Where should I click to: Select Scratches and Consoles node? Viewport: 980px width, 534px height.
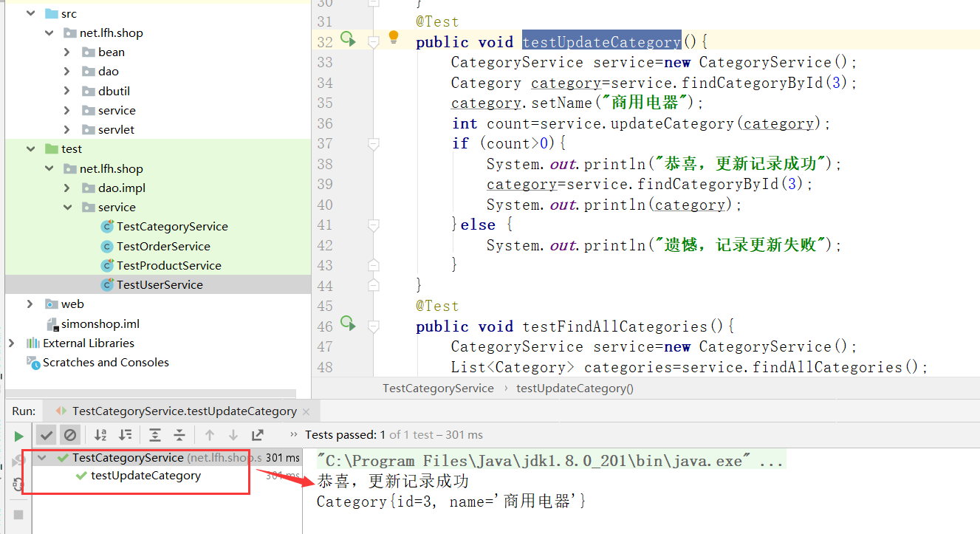(x=106, y=363)
